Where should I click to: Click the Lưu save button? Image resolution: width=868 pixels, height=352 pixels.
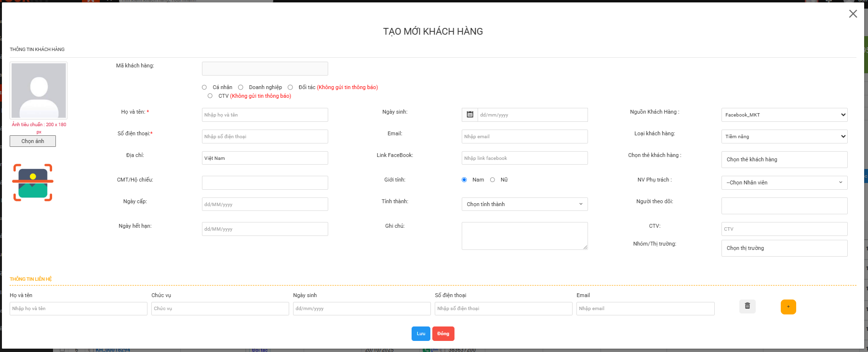pyautogui.click(x=420, y=334)
